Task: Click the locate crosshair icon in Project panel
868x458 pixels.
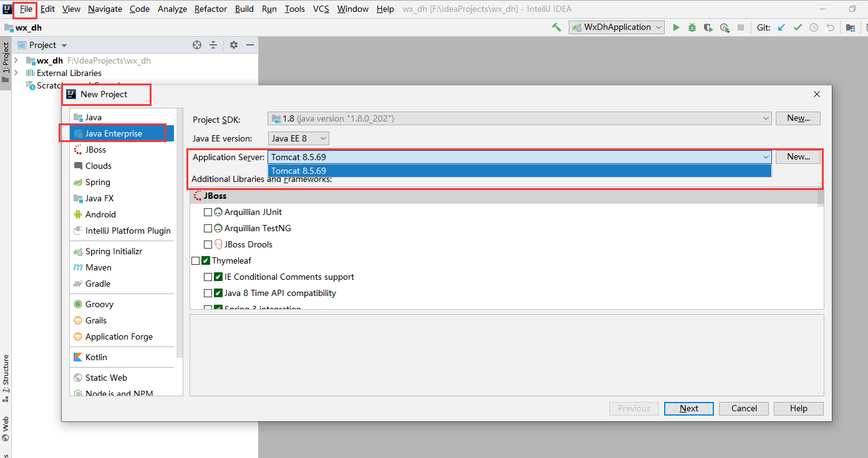Action: [197, 45]
